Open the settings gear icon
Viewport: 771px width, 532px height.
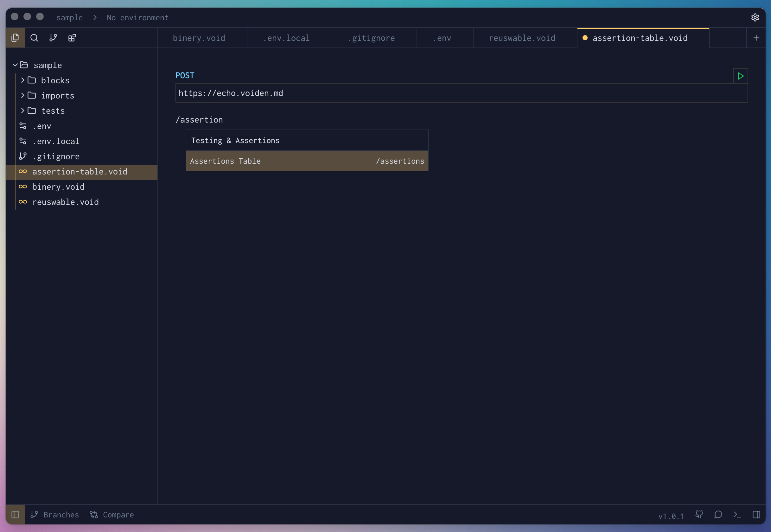pyautogui.click(x=755, y=17)
